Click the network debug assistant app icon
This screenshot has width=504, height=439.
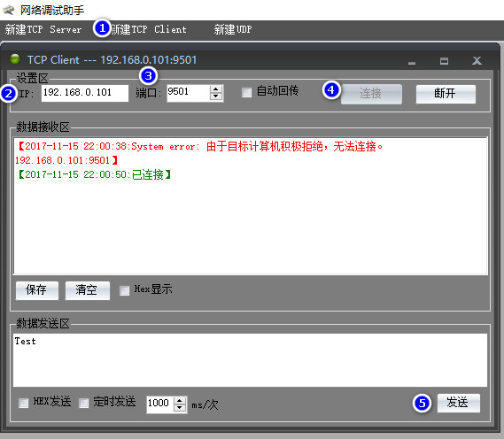pyautogui.click(x=8, y=10)
